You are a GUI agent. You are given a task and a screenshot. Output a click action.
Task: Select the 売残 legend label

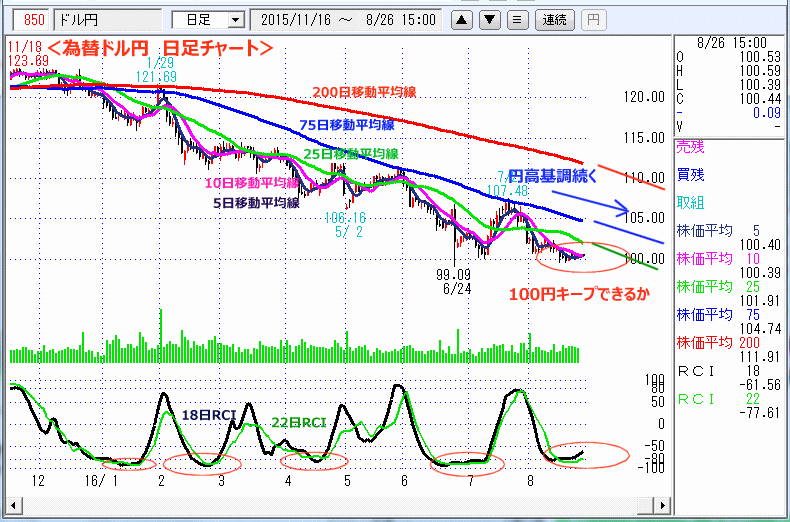click(691, 147)
